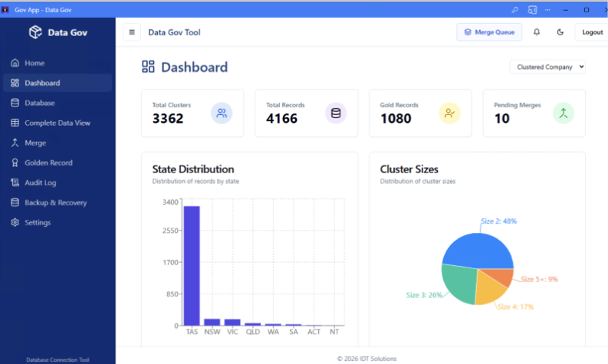
Task: Click the tall TAS bar in chart
Action: pyautogui.click(x=192, y=266)
